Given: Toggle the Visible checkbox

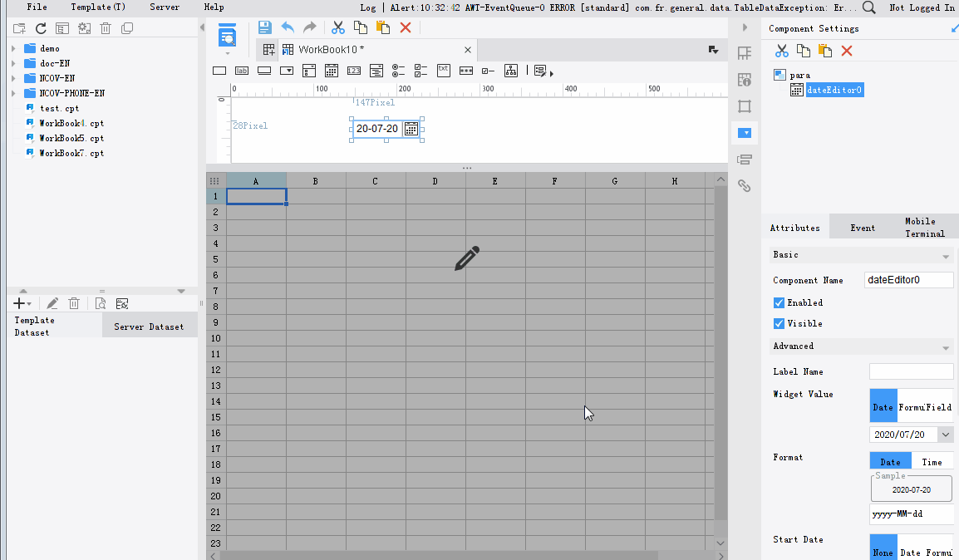Looking at the screenshot, I should (779, 323).
